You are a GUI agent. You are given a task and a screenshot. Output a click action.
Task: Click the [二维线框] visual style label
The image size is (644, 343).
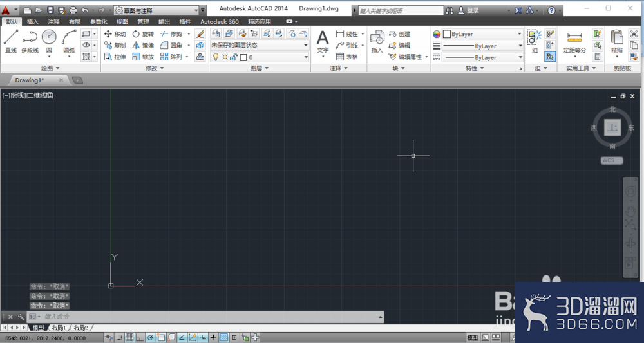tap(40, 95)
